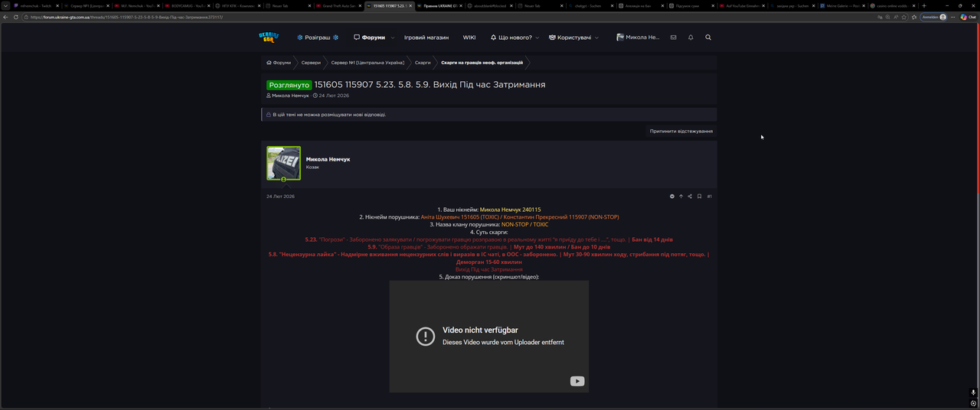Click the up-arrow icon on the post
Image resolution: width=980 pixels, height=410 pixels.
click(x=681, y=197)
